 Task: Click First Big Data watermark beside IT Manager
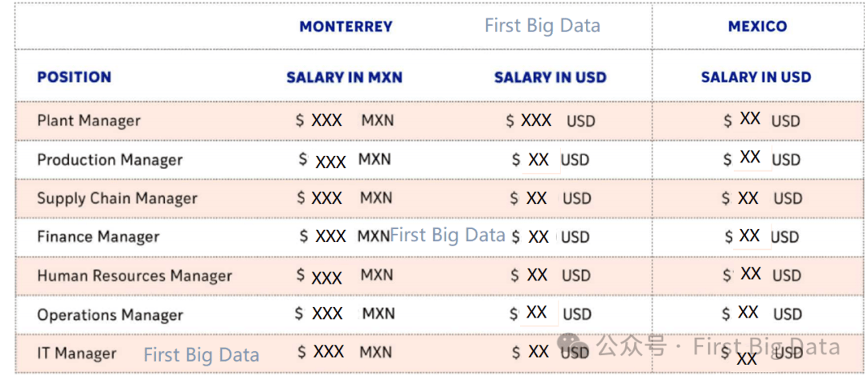tap(202, 354)
